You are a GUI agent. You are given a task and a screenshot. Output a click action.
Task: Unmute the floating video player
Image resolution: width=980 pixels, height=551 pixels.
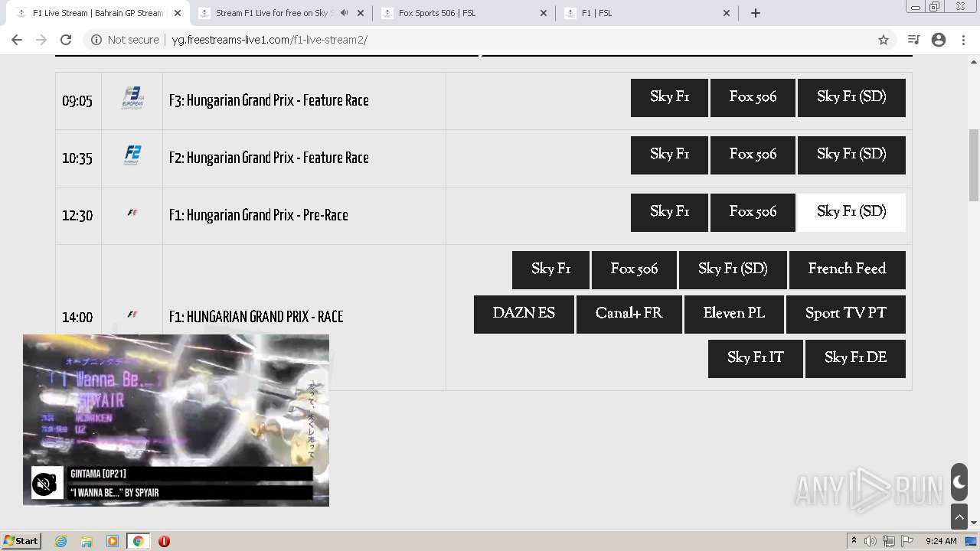(44, 484)
